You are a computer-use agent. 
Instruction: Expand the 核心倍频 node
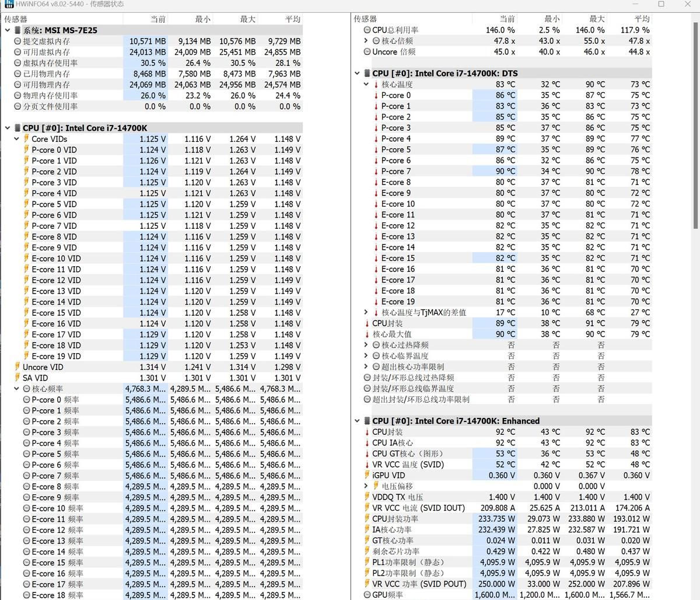tap(366, 41)
